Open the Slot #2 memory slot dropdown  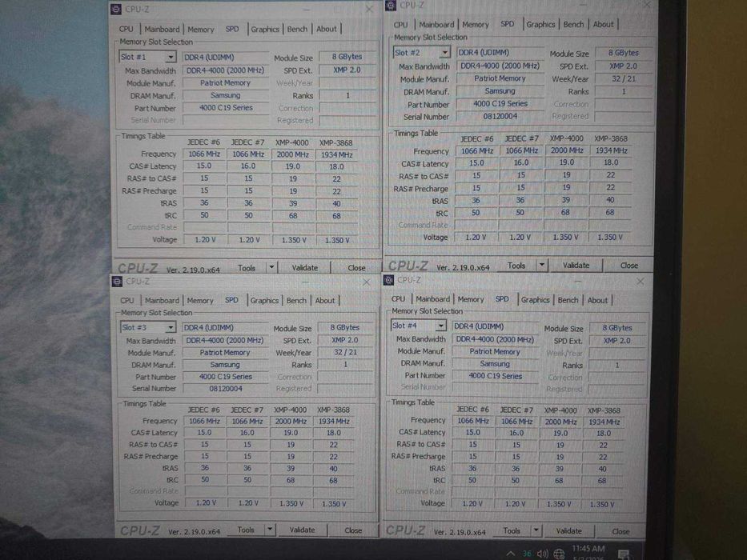[x=422, y=52]
